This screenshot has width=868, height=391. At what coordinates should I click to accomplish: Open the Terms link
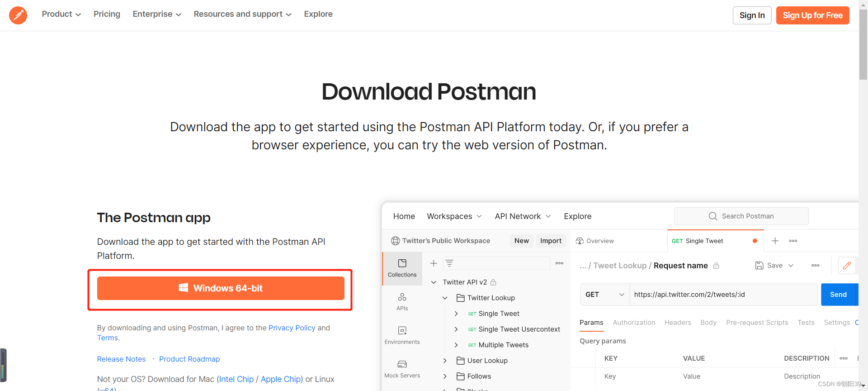[107, 338]
